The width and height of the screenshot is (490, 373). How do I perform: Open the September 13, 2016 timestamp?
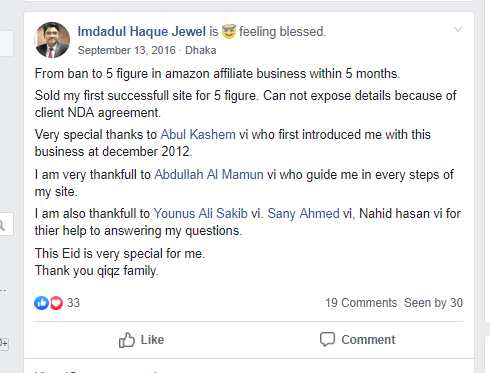tap(126, 50)
